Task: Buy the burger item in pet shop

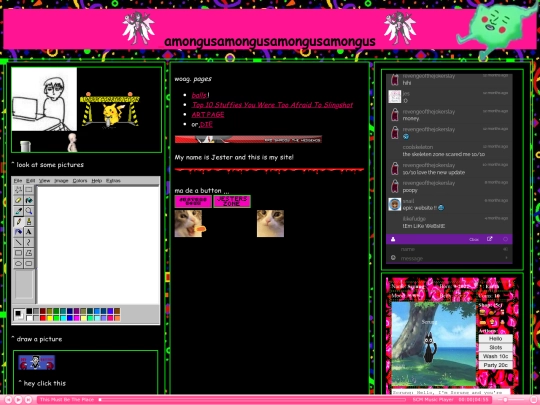Action: pyautogui.click(x=482, y=312)
